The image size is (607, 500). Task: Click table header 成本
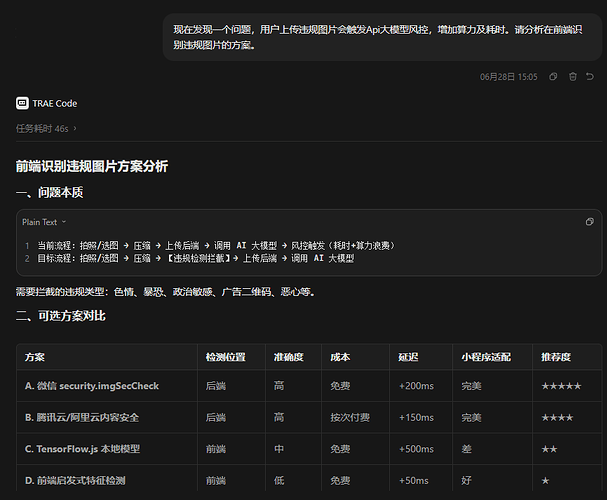click(340, 357)
